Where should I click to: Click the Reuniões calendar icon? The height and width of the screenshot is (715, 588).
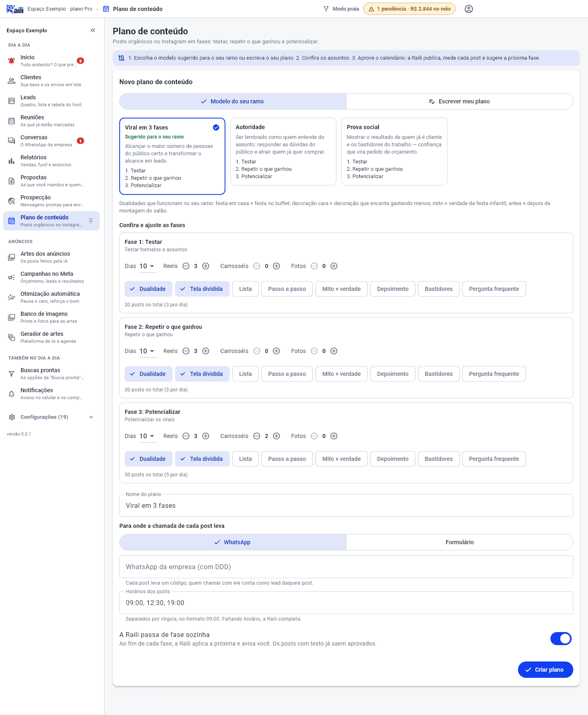pyautogui.click(x=11, y=121)
